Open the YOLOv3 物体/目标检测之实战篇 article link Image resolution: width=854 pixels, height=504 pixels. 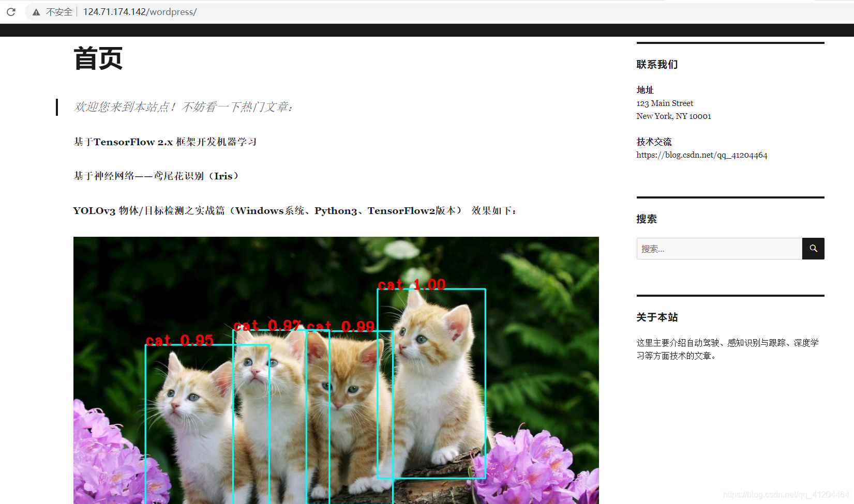(x=267, y=210)
